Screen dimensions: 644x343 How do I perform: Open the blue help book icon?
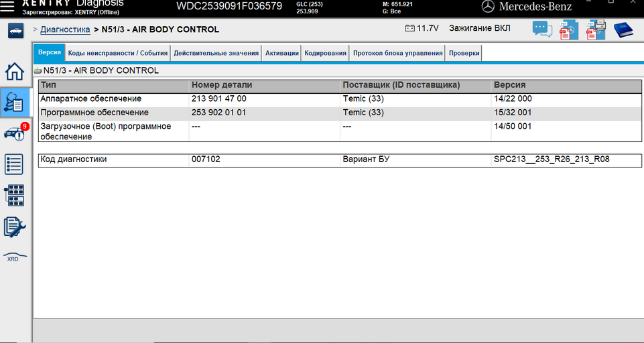pos(623,30)
